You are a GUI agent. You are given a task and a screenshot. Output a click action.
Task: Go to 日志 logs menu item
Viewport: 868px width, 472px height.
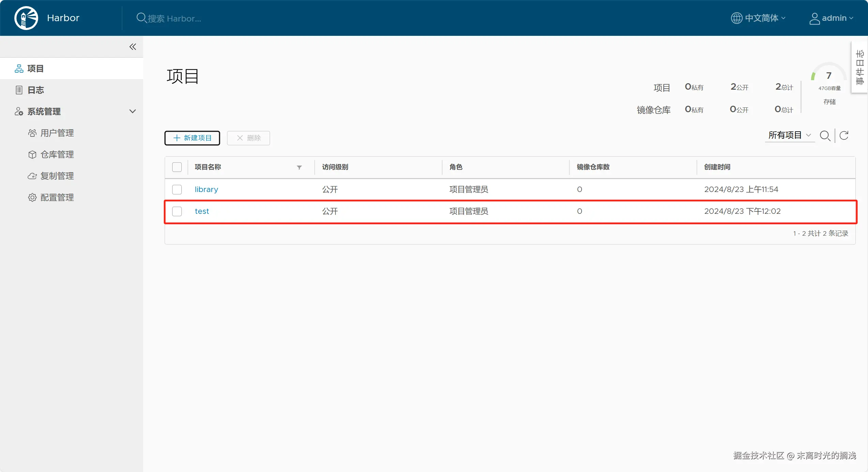35,90
